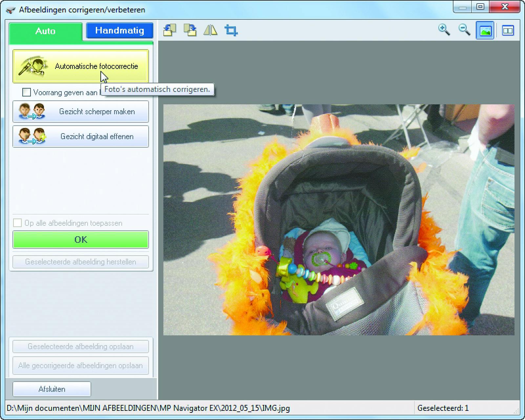Screen dimensions: 525x420
Task: Rotate the image left using the toolbar icon
Action: point(169,30)
